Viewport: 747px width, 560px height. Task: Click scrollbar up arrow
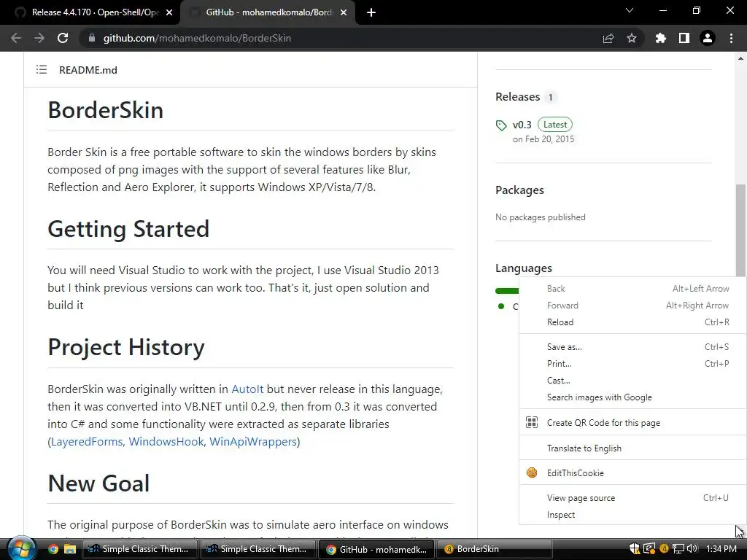tap(740, 58)
